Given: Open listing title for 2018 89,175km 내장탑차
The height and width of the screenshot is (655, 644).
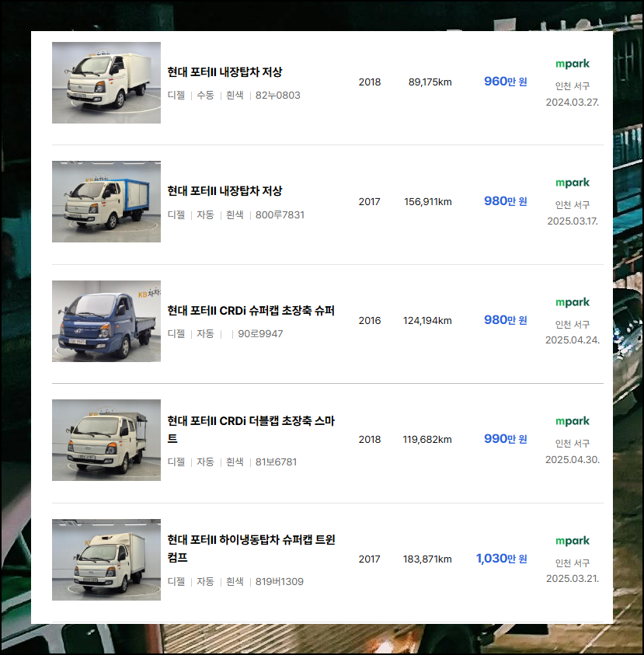Looking at the screenshot, I should (x=225, y=71).
